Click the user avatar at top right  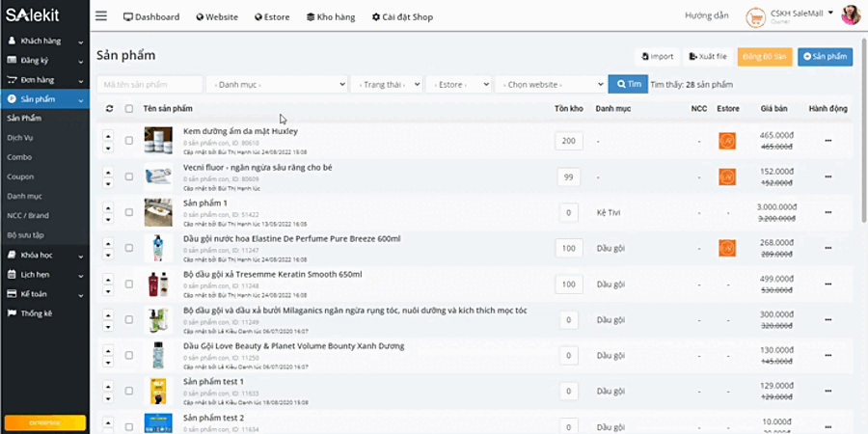coord(851,15)
